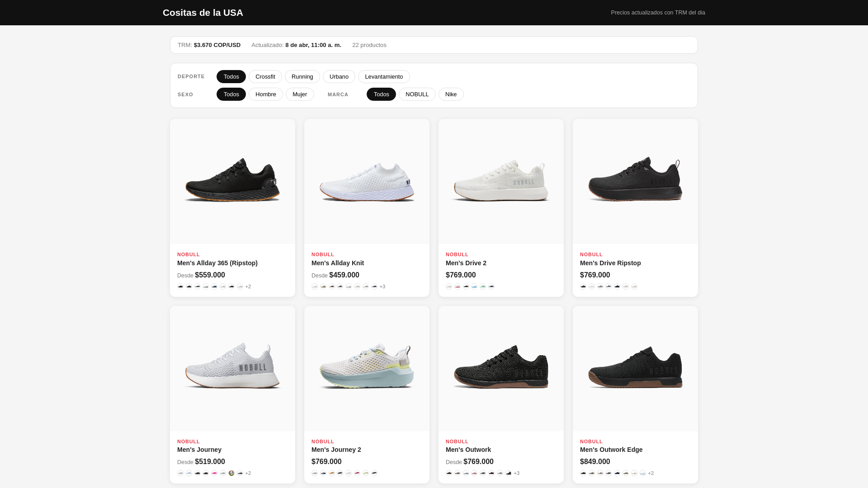
Task: Click NOBULL brand label above Men's Journey
Action: pyautogui.click(x=189, y=441)
